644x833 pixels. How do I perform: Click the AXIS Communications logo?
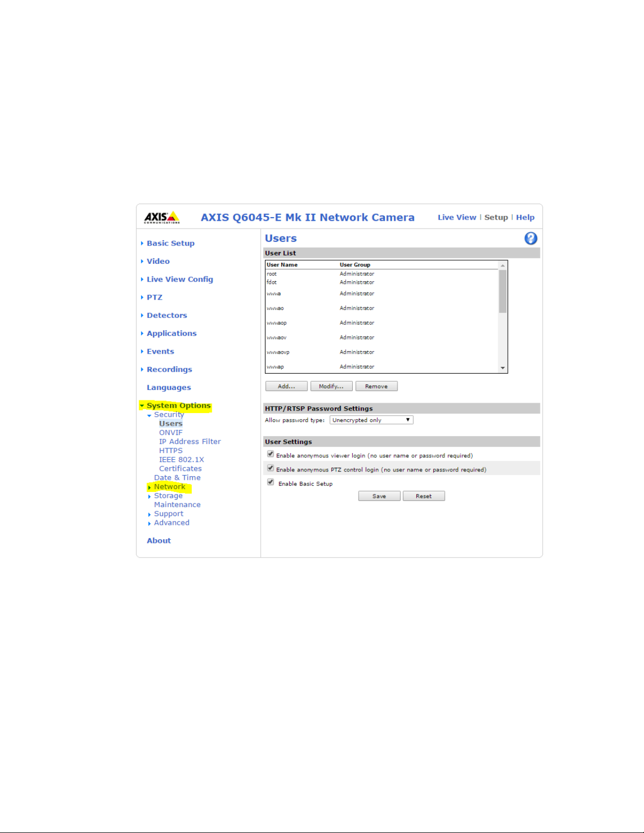click(162, 218)
